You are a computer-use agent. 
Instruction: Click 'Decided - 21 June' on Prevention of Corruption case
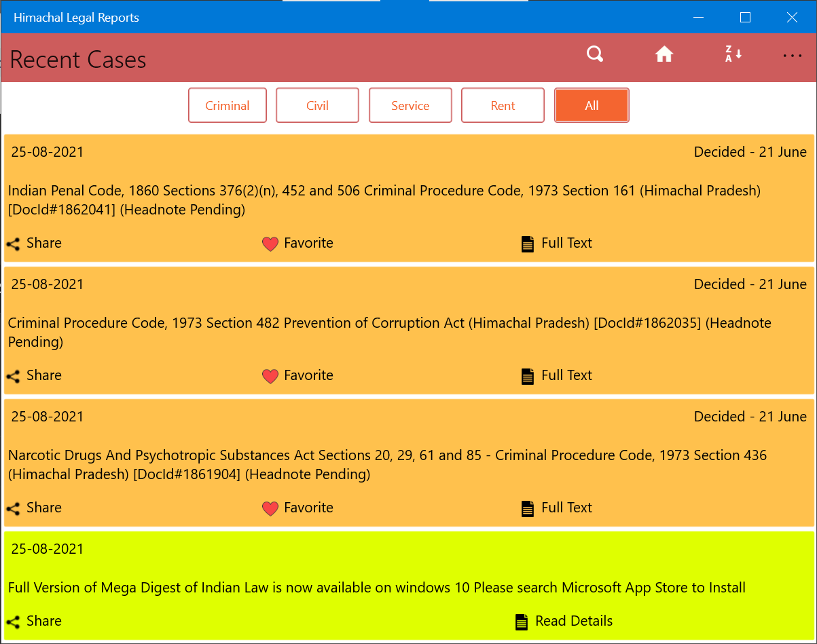click(750, 284)
